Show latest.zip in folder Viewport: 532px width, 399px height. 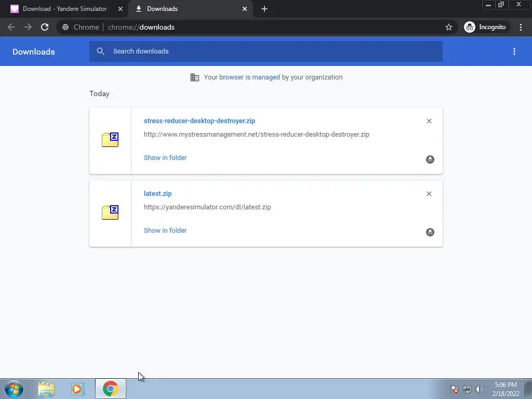pyautogui.click(x=165, y=230)
